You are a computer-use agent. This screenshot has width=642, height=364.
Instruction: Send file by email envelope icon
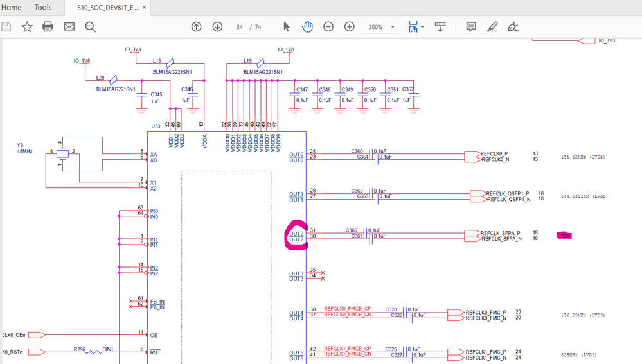click(69, 27)
